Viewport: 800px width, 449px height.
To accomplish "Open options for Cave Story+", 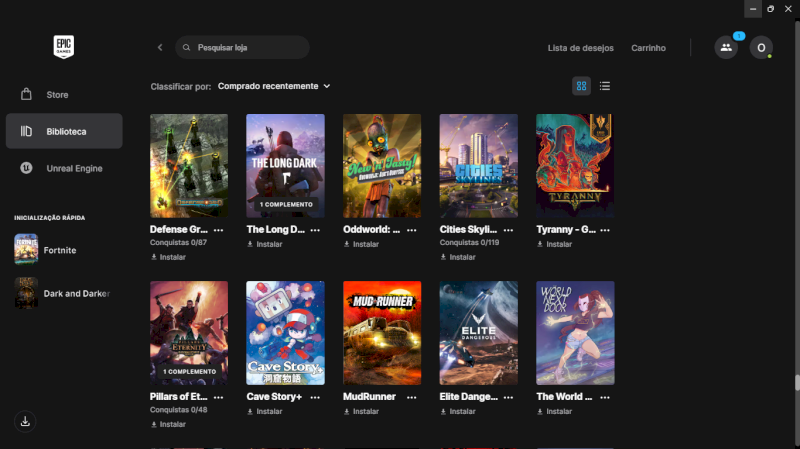I will point(315,397).
